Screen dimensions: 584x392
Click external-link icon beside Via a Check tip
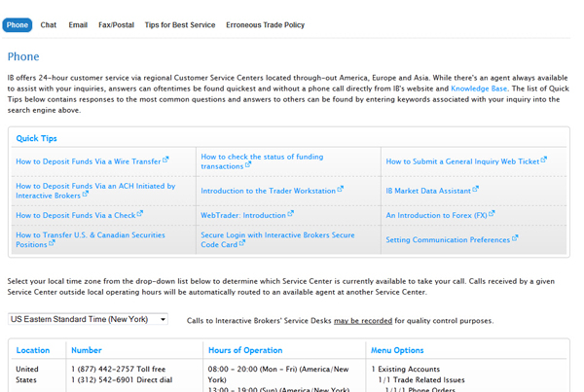click(x=140, y=213)
